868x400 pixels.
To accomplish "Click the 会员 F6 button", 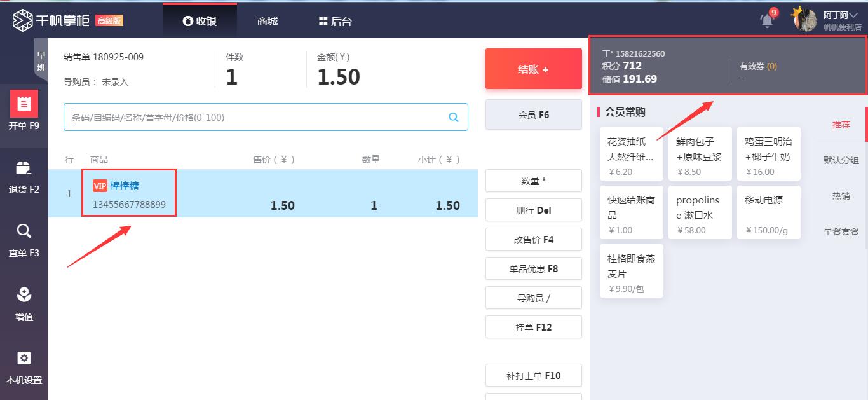I will 533,115.
